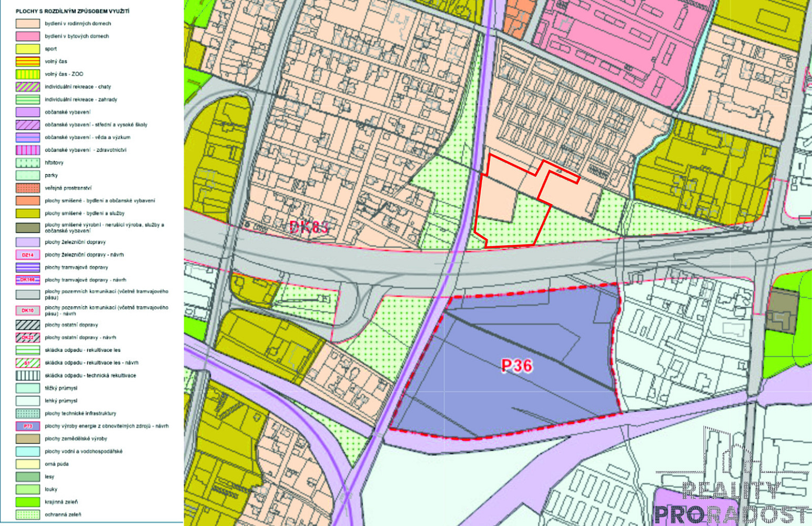Viewport: 812px width, 526px height.
Task: Click the 'veřejná prostranství' dotted swatch
Action: coord(27,188)
